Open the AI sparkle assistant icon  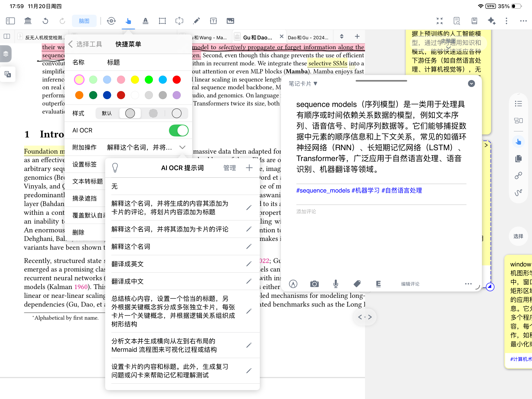[491, 21]
